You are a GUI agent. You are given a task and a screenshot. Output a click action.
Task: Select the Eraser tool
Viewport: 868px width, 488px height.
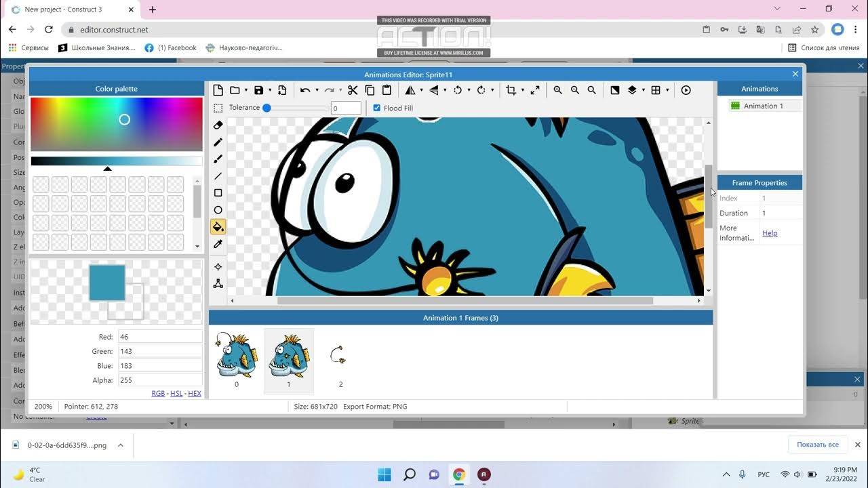(218, 125)
